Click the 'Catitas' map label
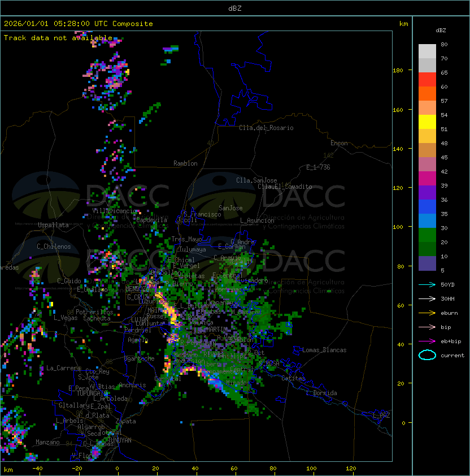This screenshot has width=470, height=476. tap(293, 378)
